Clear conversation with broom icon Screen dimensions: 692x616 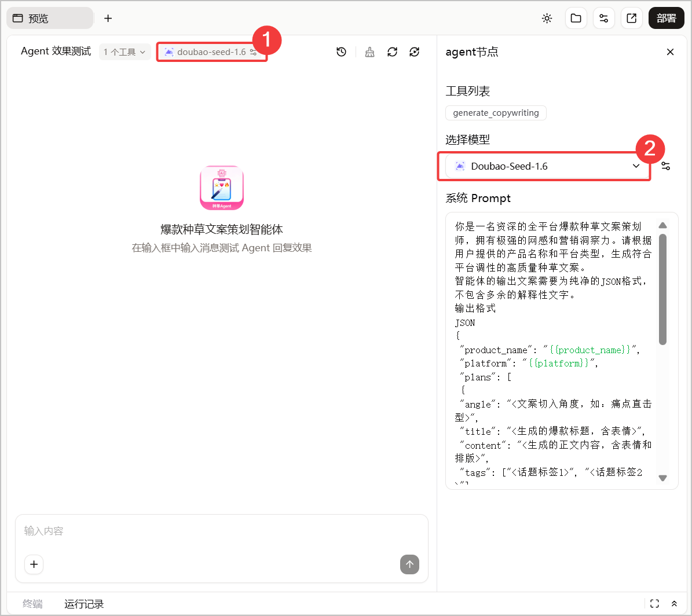coord(370,52)
